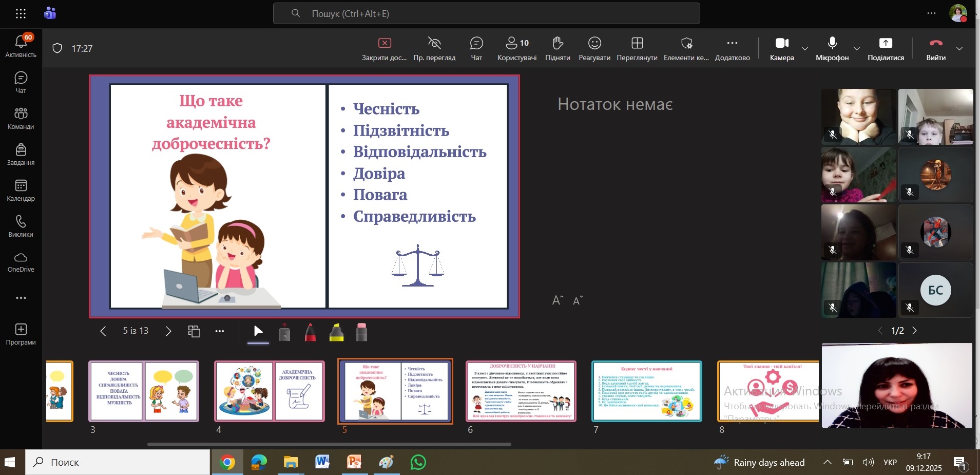Viewport: 980px width, 475px height.
Task: Select slide 6 thumbnail
Action: tap(521, 391)
